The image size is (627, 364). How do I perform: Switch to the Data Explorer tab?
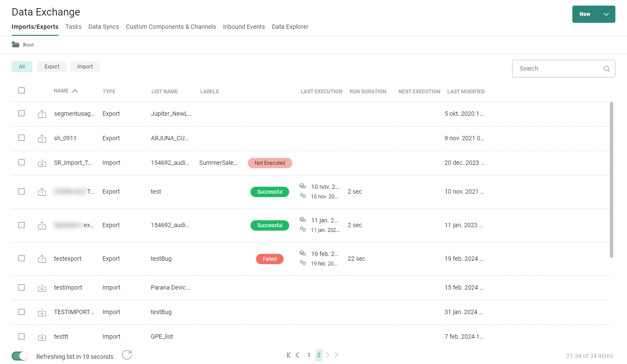pos(290,27)
